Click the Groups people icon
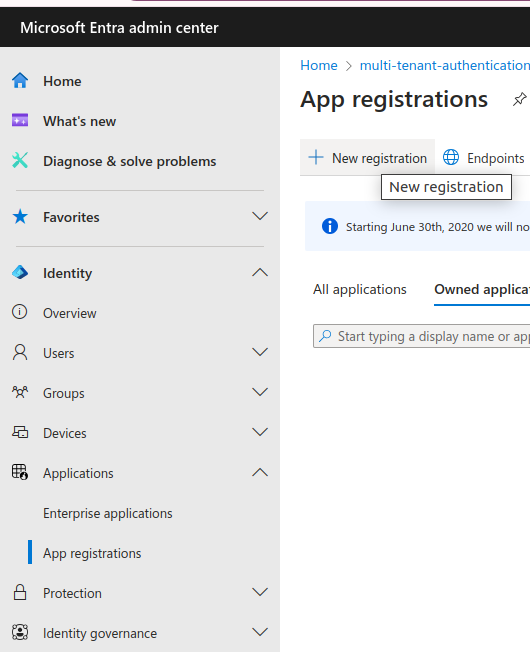This screenshot has width=530, height=652. tap(20, 392)
